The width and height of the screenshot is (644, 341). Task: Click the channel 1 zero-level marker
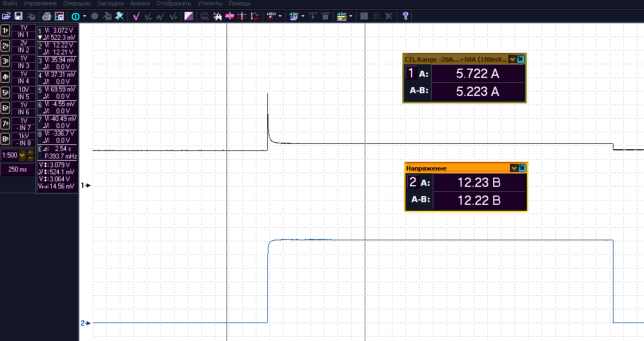[x=85, y=186]
